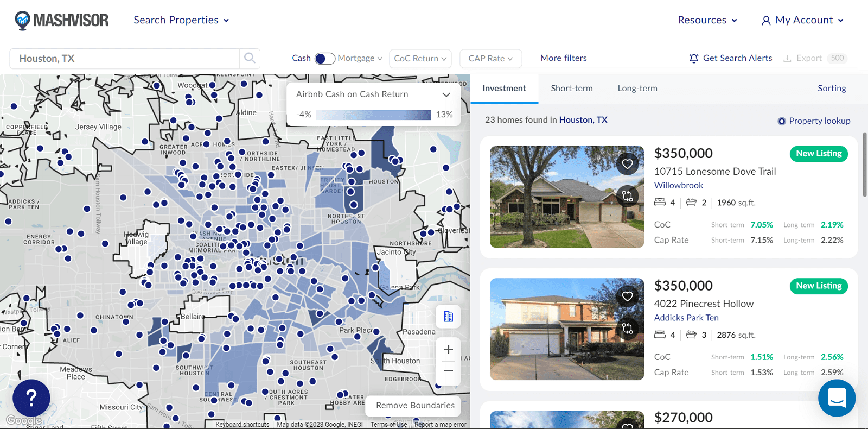The height and width of the screenshot is (429, 868).
Task: Click long-term CoC value 2.56%
Action: [x=832, y=357]
